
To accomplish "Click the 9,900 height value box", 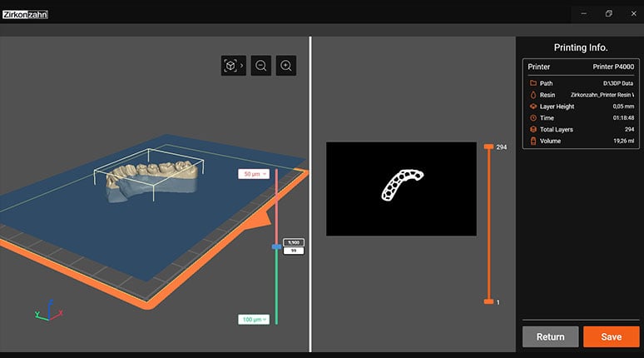I will [294, 242].
